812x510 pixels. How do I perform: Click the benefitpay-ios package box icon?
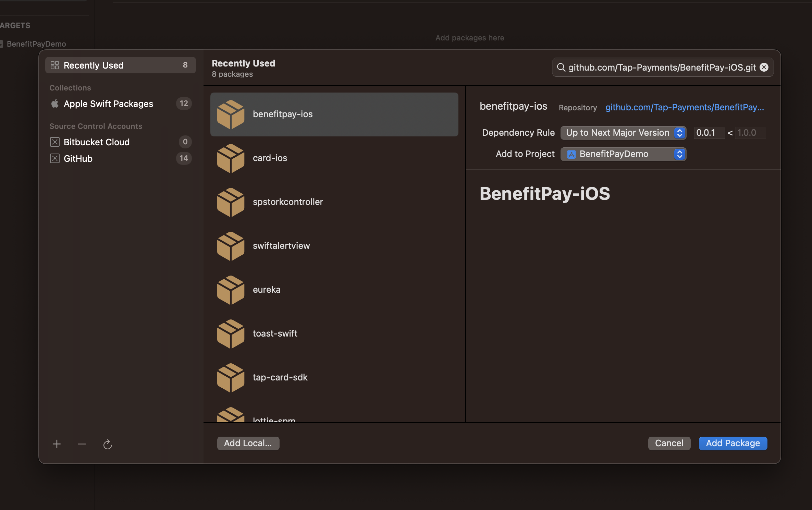(231, 114)
